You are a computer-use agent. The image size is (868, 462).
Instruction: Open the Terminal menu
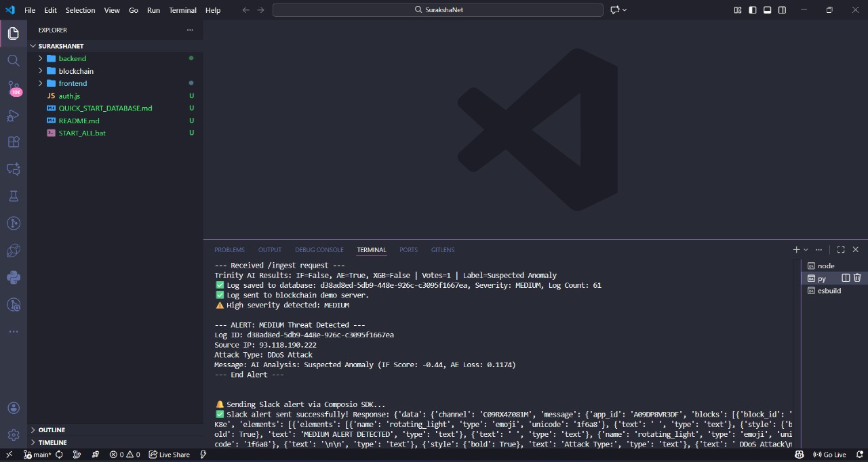[182, 10]
